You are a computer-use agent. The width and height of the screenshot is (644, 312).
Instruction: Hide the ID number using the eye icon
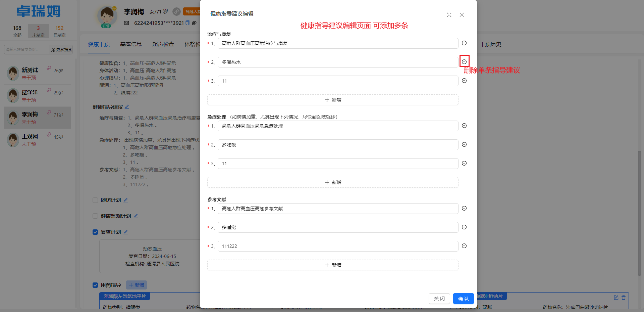pyautogui.click(x=195, y=23)
